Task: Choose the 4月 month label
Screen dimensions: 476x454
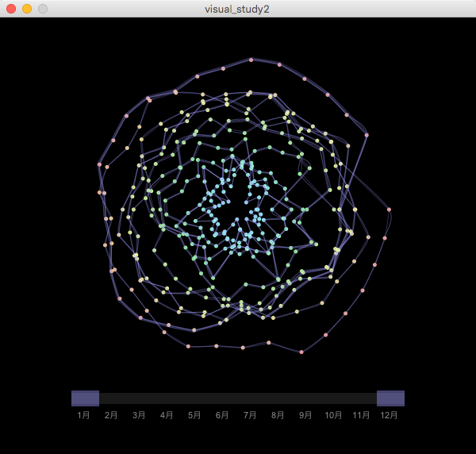Action: [x=167, y=415]
